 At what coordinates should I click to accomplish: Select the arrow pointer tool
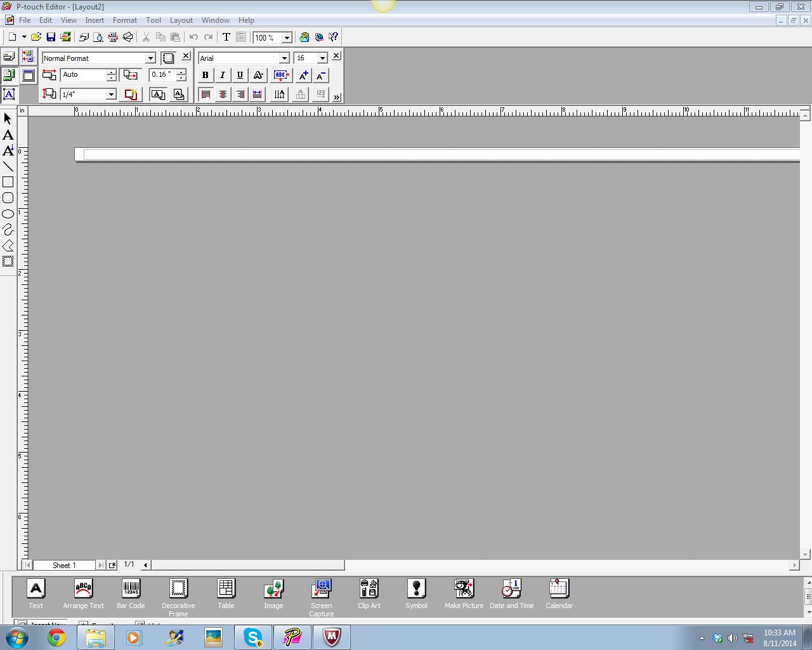coord(8,119)
